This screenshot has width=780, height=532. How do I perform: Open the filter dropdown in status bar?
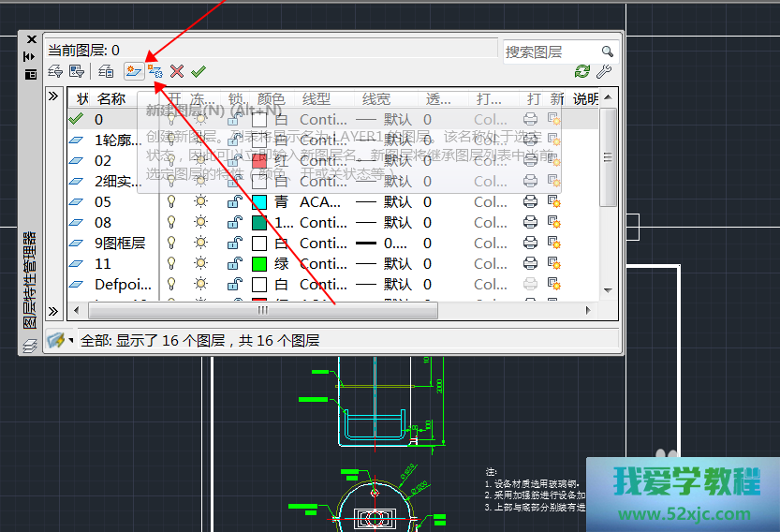coord(62,340)
